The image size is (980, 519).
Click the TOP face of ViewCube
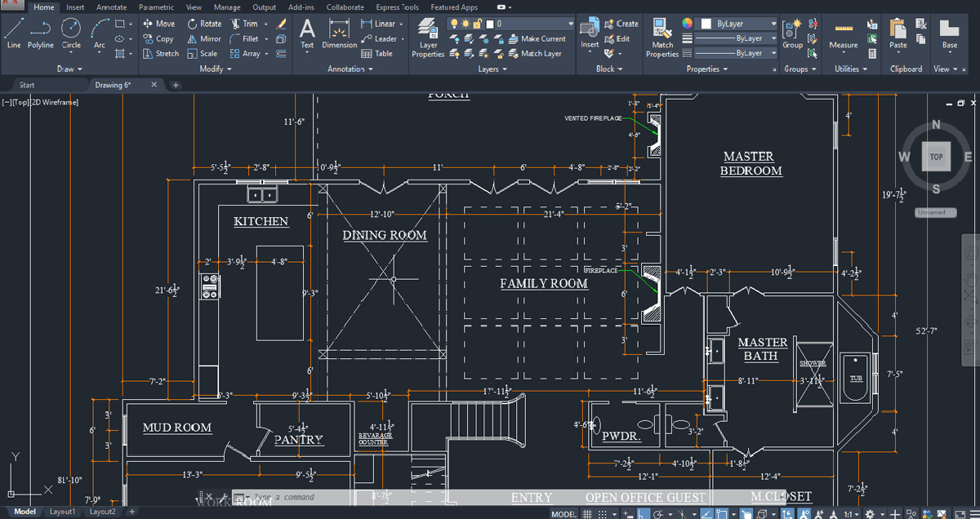(x=936, y=157)
